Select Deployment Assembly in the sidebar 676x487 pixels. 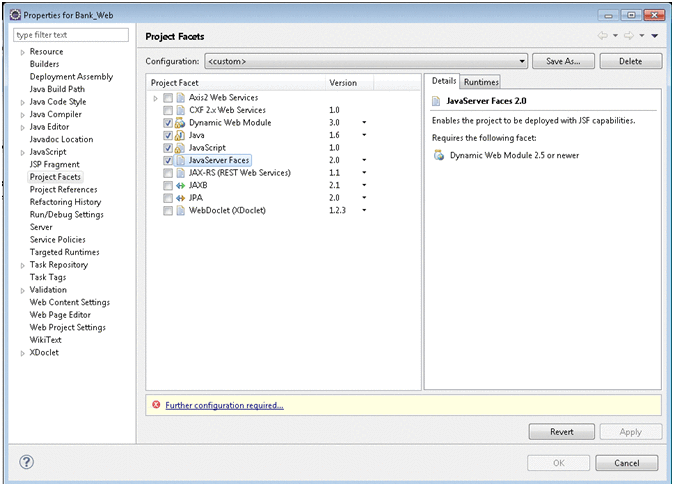[x=71, y=77]
